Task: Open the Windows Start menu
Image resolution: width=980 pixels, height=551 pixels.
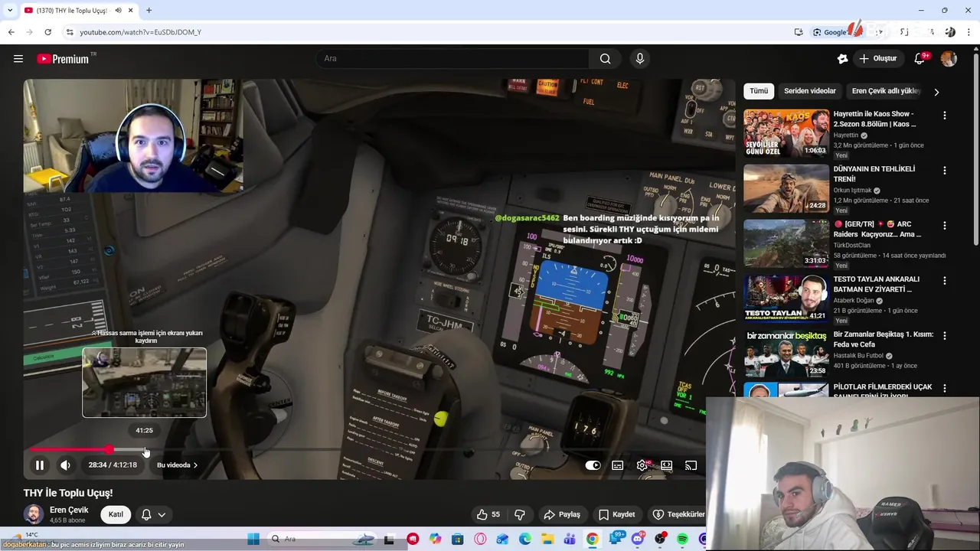Action: [253, 539]
